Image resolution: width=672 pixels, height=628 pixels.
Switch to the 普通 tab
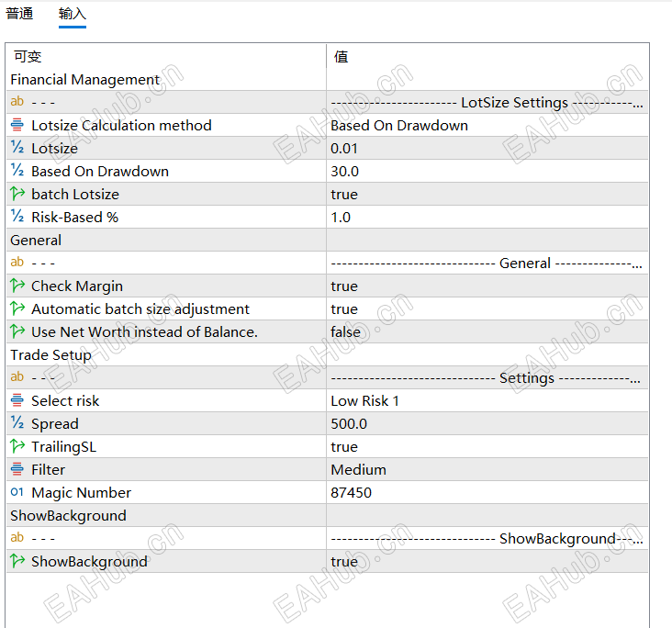[x=19, y=14]
